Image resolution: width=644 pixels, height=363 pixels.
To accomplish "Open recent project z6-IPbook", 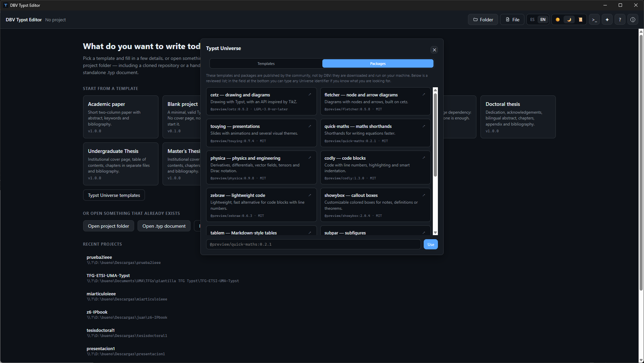I will [127, 315].
